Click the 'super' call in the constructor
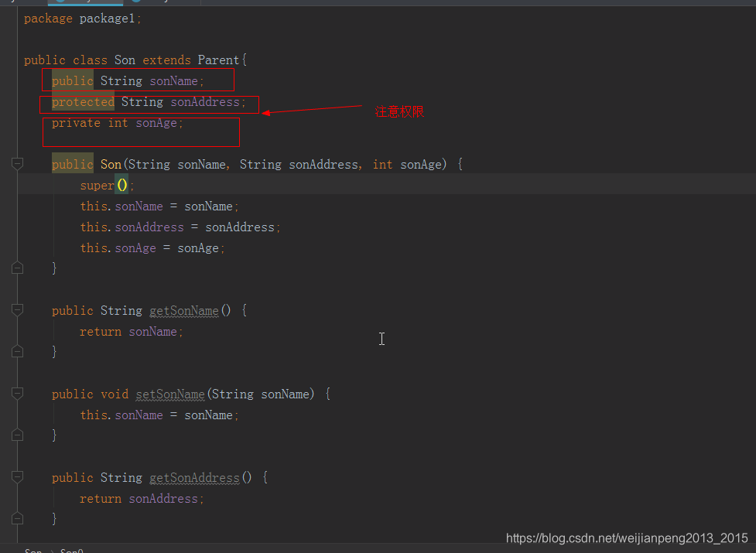Image resolution: width=756 pixels, height=553 pixels. (x=97, y=186)
